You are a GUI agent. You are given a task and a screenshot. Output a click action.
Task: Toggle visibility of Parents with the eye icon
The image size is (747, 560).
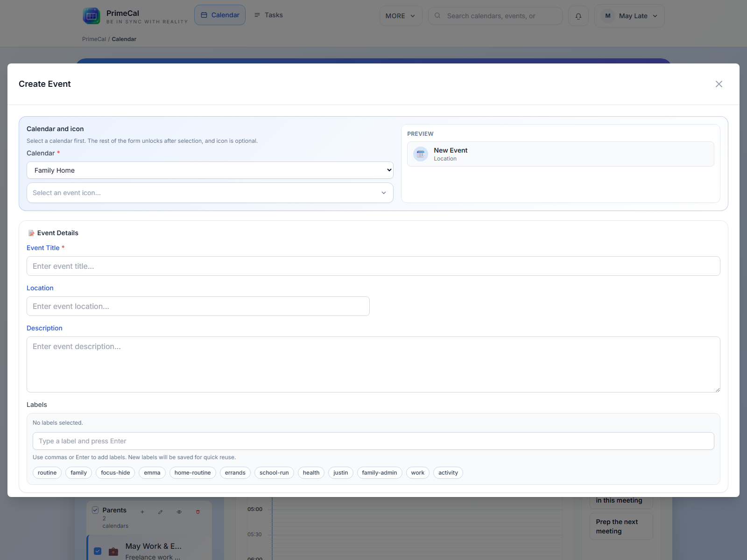click(x=179, y=512)
